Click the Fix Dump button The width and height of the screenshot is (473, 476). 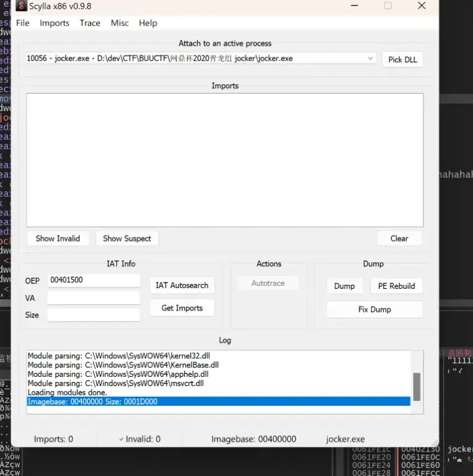pos(374,309)
